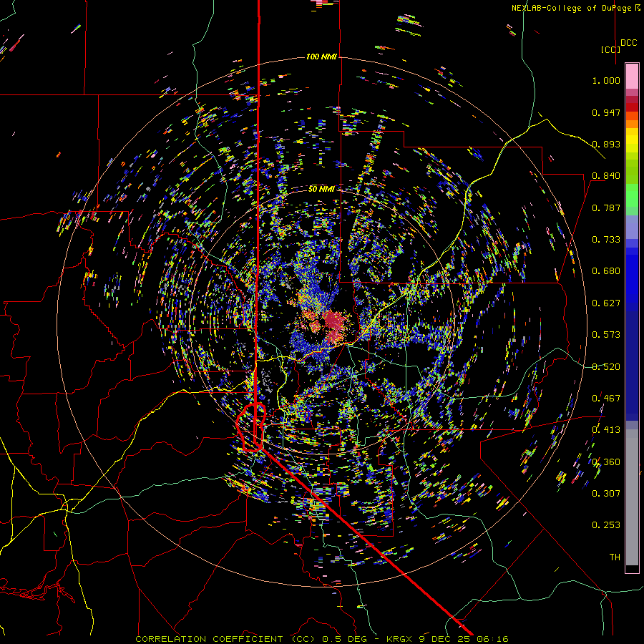Click the 0.680 legend value

click(x=606, y=271)
